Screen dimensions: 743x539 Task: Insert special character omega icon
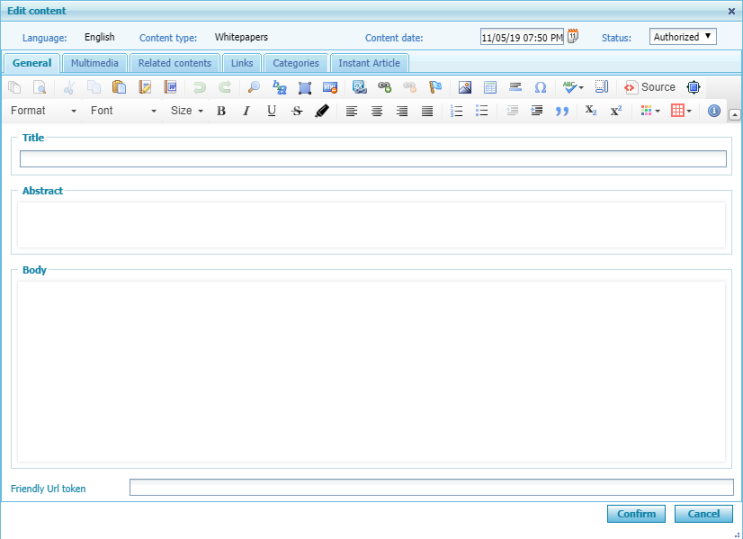click(x=540, y=88)
